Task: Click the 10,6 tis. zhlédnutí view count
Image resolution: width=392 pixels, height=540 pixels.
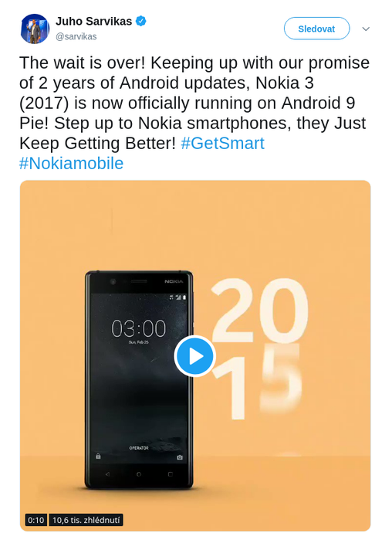Action: pos(86,520)
